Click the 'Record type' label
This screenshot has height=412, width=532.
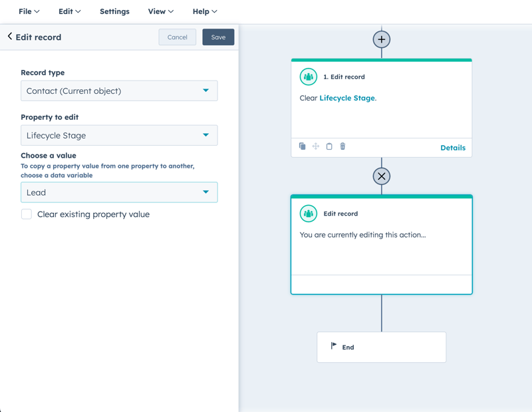43,73
